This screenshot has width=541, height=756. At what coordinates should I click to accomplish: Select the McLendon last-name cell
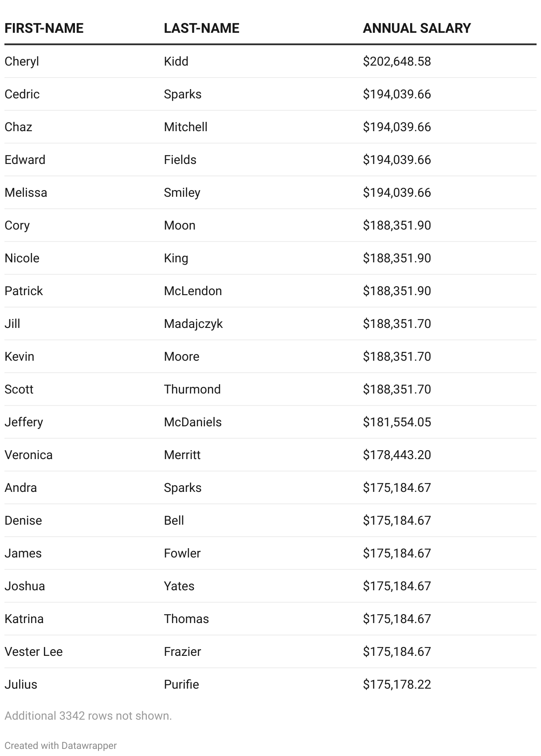point(193,291)
